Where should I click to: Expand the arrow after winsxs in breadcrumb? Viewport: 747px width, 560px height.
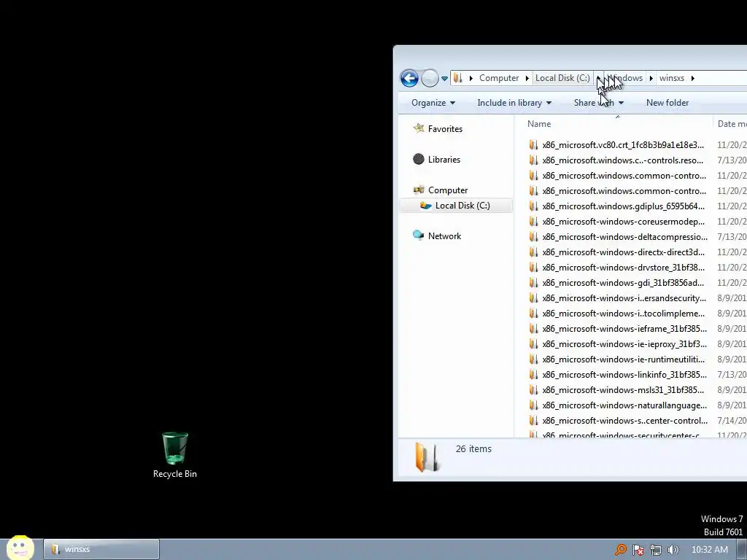point(693,78)
